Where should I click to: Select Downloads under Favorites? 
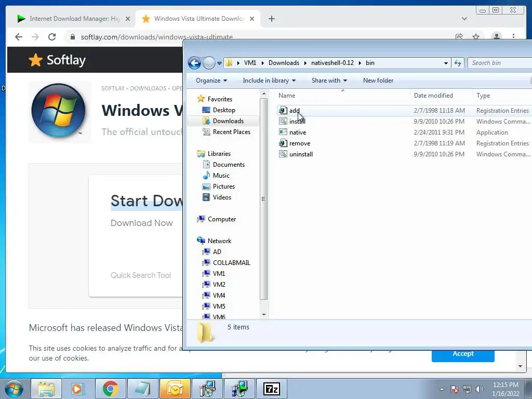(x=228, y=121)
